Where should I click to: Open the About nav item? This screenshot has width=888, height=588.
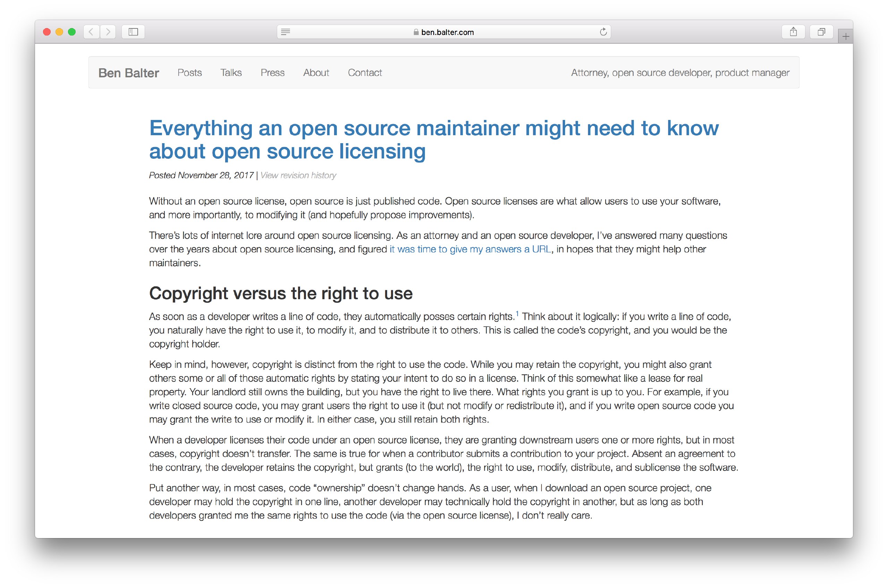pos(316,73)
